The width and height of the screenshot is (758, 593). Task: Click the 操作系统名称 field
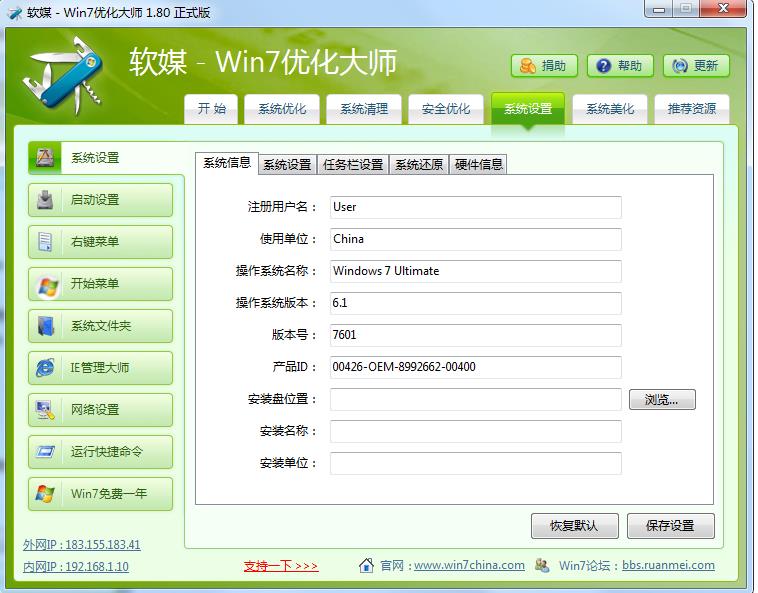(476, 271)
